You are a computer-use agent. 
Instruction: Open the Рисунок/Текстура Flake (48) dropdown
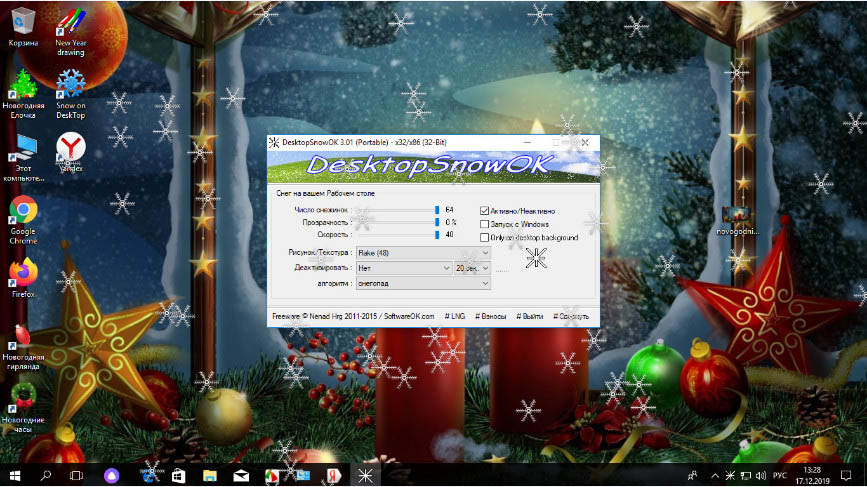423,253
